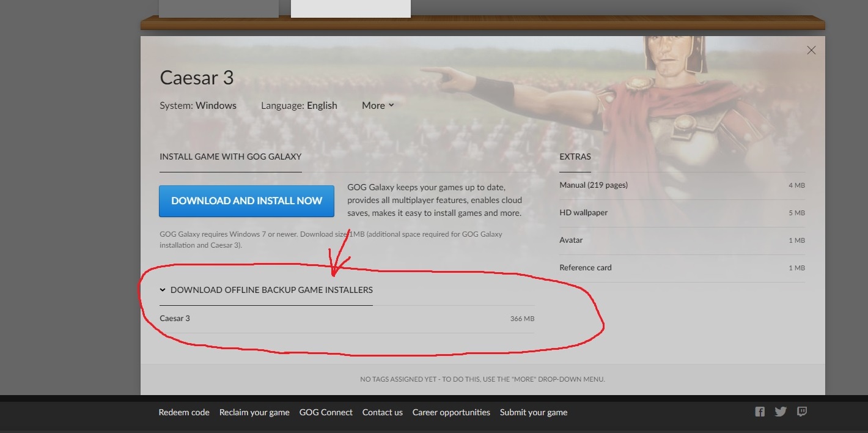Download the Reference card extra
The width and height of the screenshot is (868, 433).
tap(682, 268)
